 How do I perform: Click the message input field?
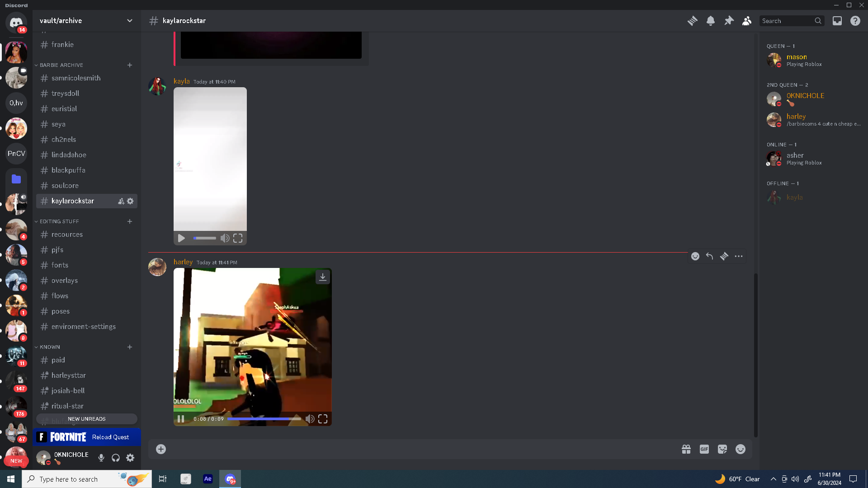coord(421,449)
